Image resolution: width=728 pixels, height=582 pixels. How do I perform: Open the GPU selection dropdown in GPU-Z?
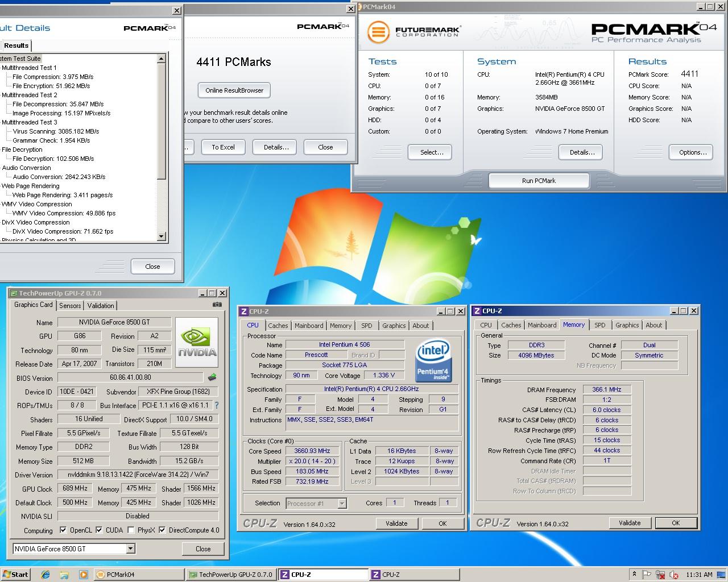click(x=130, y=548)
